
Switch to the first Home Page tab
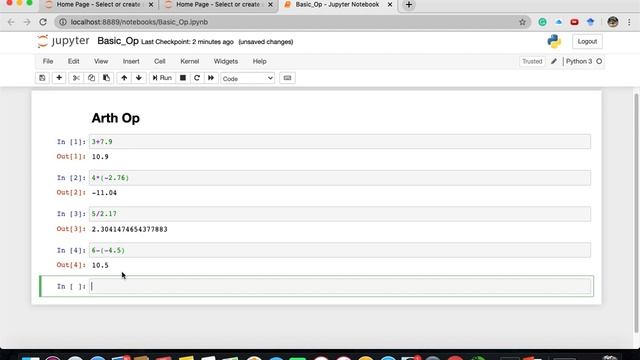[x=99, y=5]
